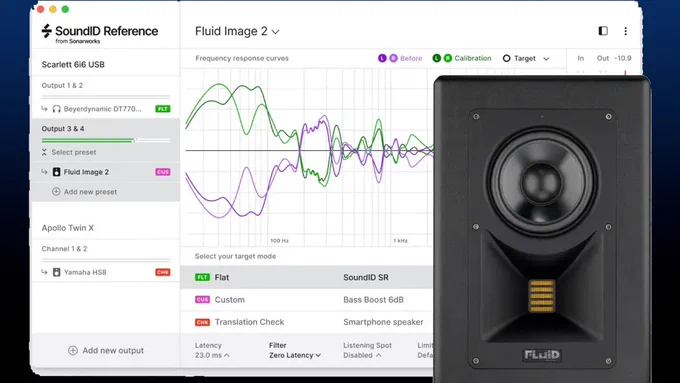Click the Scarlett 6i6 USB device header
The width and height of the screenshot is (680, 383).
coord(73,64)
